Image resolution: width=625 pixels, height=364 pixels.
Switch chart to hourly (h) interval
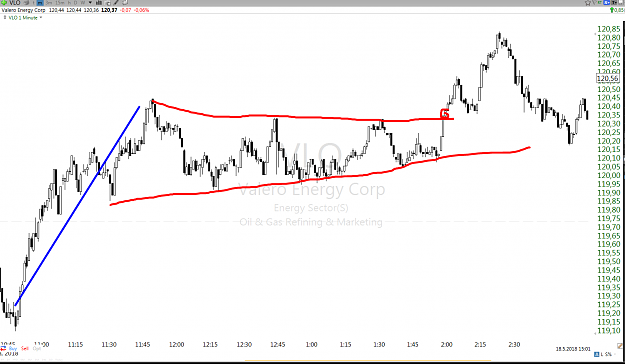(69, 3)
